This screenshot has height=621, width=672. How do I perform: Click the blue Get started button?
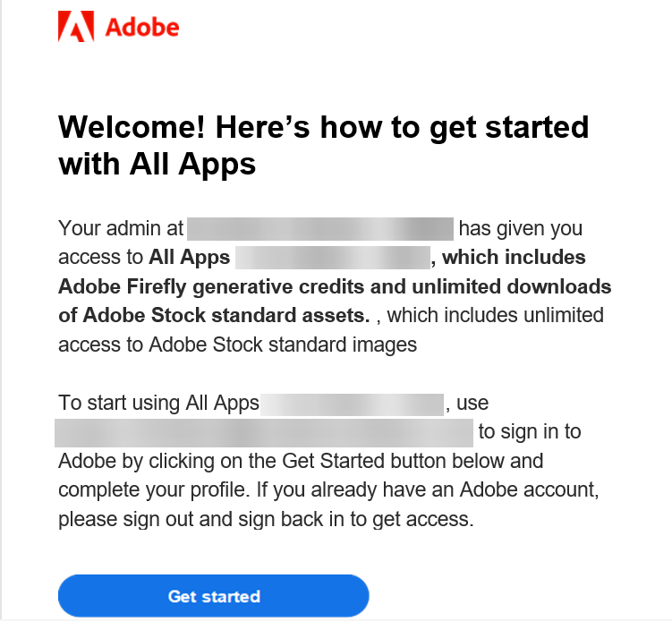coord(214,596)
